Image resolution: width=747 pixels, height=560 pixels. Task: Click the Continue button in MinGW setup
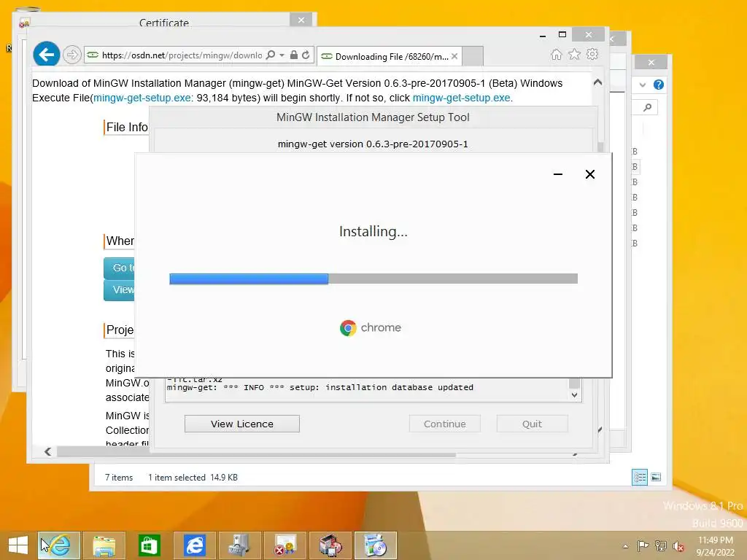[x=444, y=424]
